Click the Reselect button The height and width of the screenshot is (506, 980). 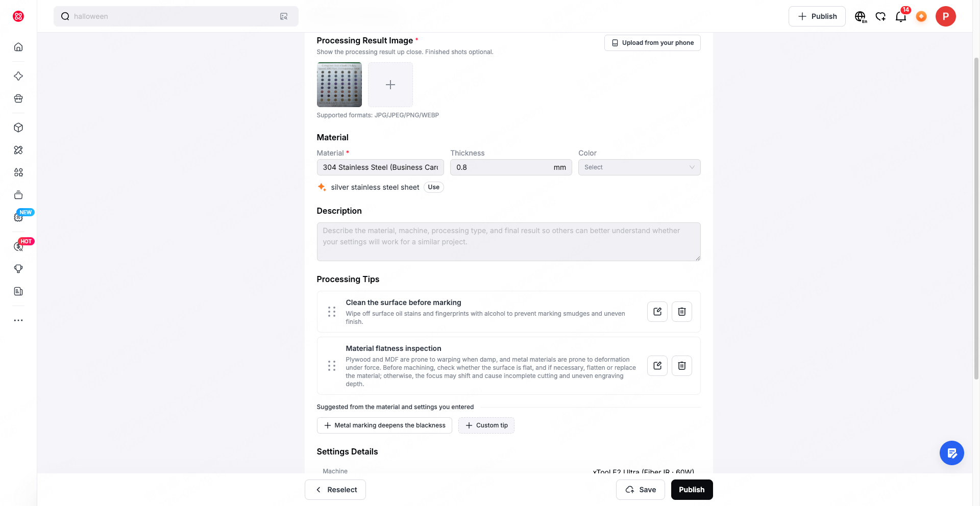click(x=335, y=490)
